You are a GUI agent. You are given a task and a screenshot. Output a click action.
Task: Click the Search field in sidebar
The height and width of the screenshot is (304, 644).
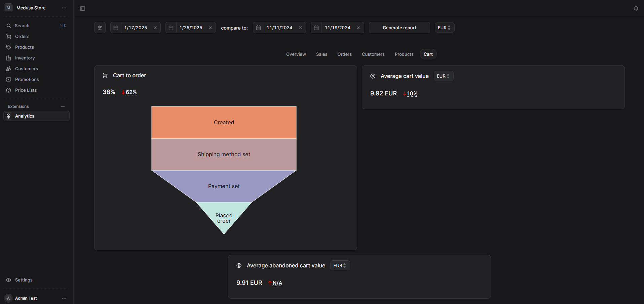point(22,26)
